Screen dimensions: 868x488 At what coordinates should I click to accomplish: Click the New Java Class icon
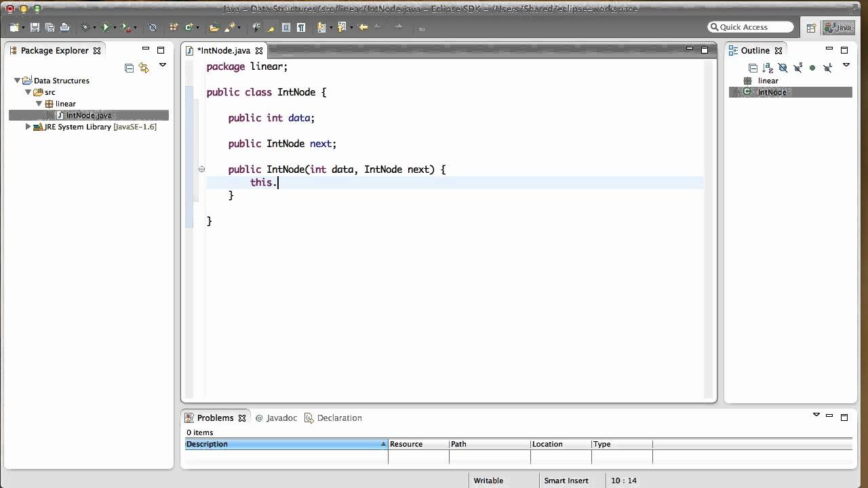tap(189, 27)
